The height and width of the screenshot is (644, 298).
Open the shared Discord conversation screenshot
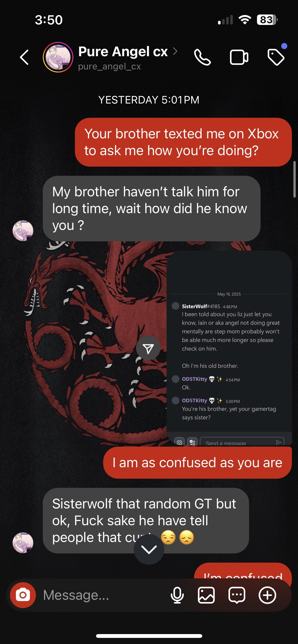(x=229, y=348)
